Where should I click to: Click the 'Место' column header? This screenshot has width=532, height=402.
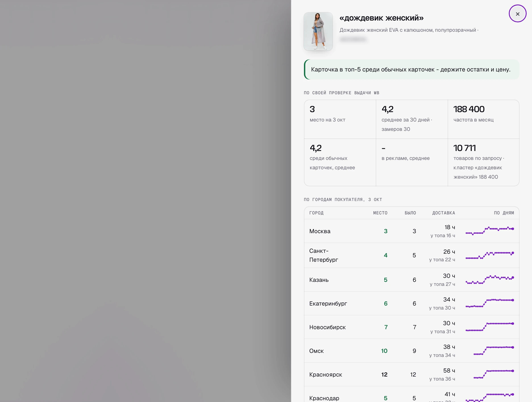tap(380, 213)
